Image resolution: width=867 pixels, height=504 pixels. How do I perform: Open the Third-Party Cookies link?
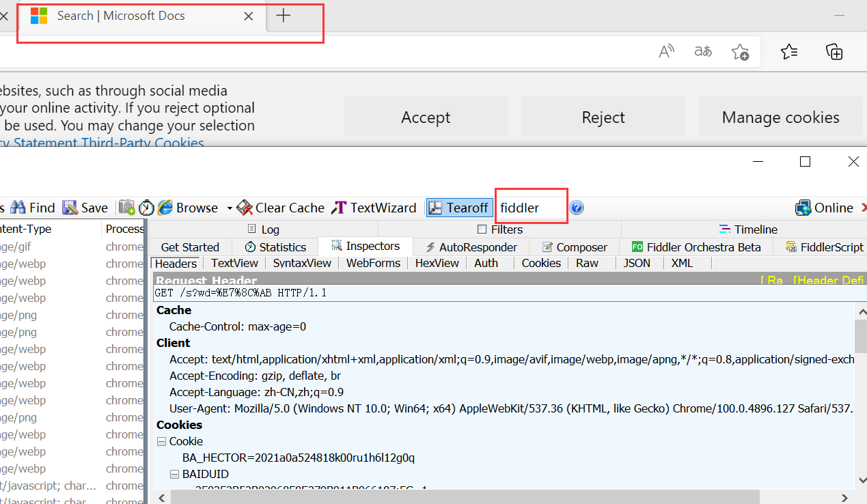143,143
